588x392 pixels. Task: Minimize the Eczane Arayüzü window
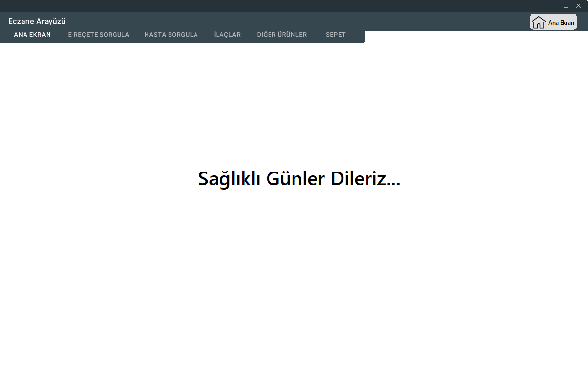tap(567, 5)
